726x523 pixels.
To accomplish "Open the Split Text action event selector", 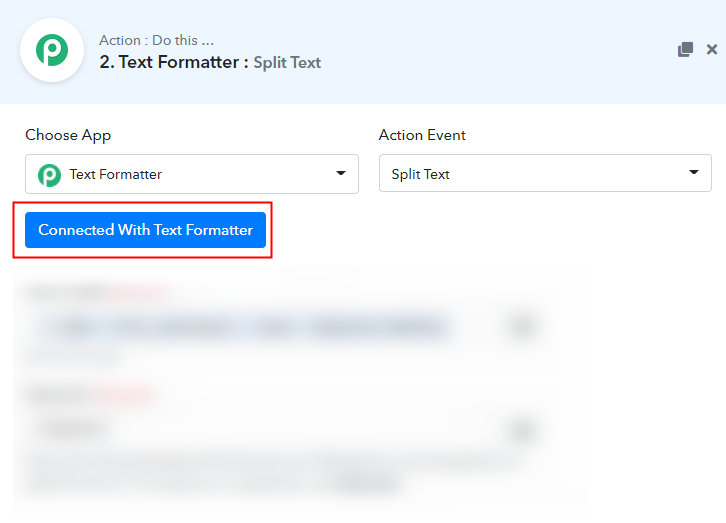I will (x=545, y=173).
